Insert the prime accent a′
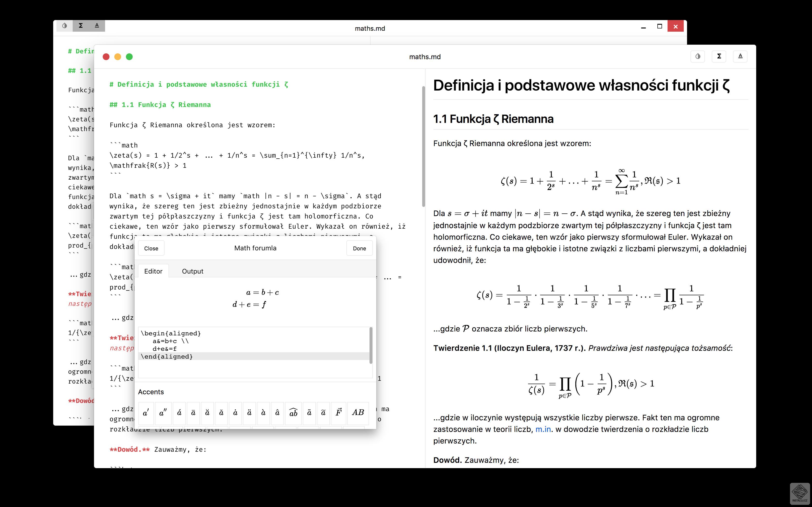The height and width of the screenshot is (507, 812). pyautogui.click(x=146, y=413)
